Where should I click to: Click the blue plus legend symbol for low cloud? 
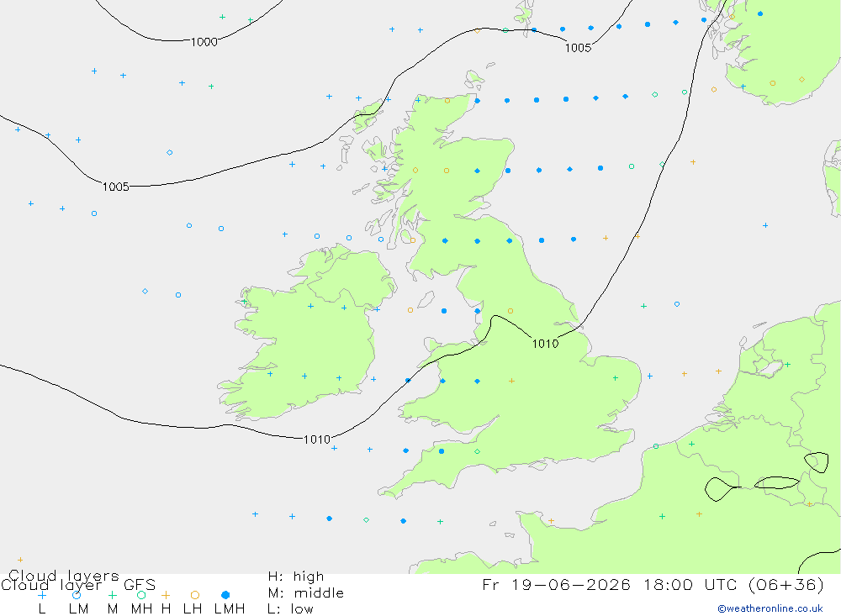click(x=42, y=595)
